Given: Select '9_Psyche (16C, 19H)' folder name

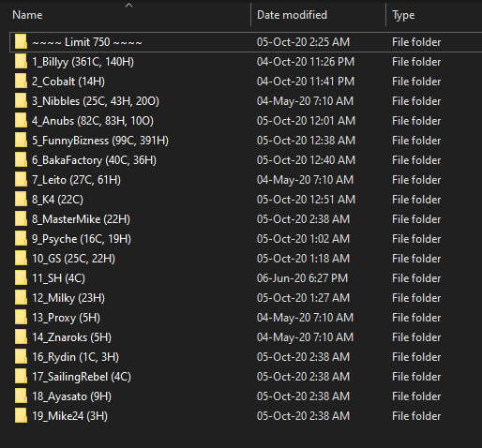Looking at the screenshot, I should click(x=82, y=239).
